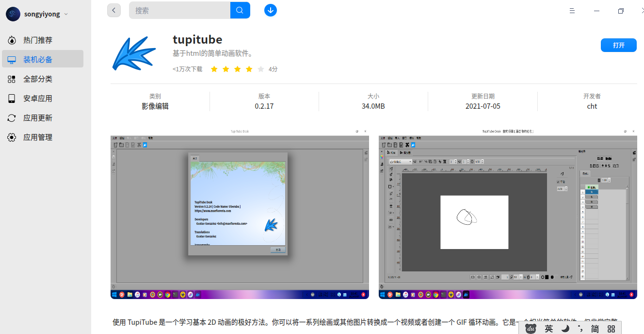Click the description 基于html的简单动画软件

point(214,53)
